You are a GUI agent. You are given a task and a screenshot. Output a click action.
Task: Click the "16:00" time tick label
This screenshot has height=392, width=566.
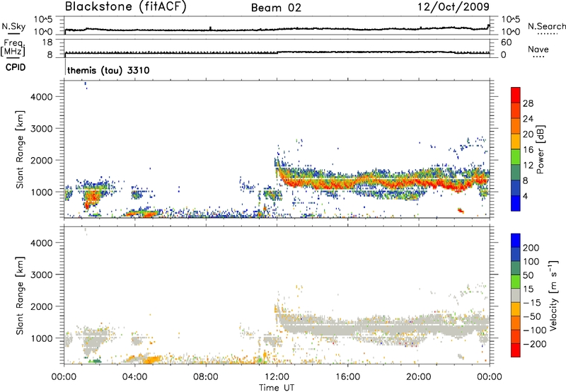pyautogui.click(x=347, y=377)
